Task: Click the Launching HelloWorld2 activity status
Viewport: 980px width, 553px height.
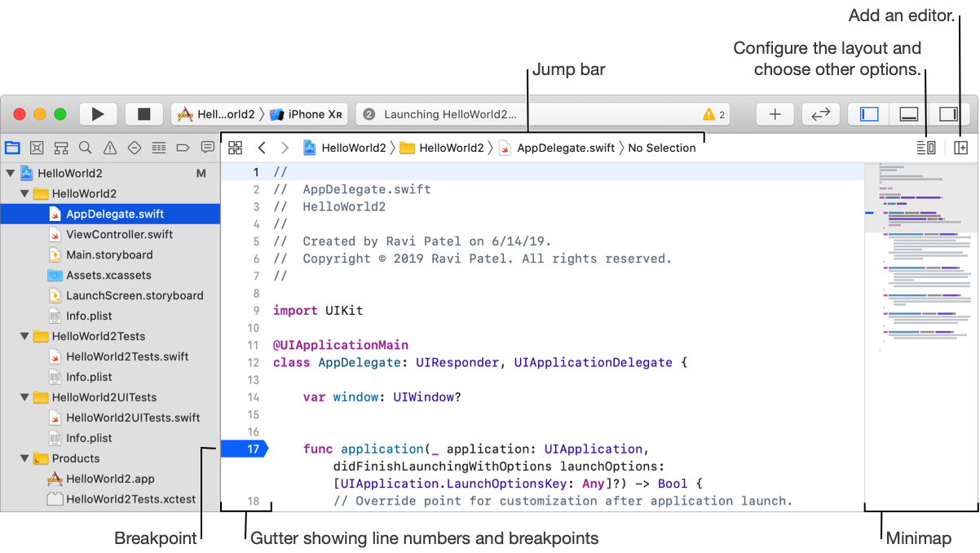Action: [x=450, y=114]
